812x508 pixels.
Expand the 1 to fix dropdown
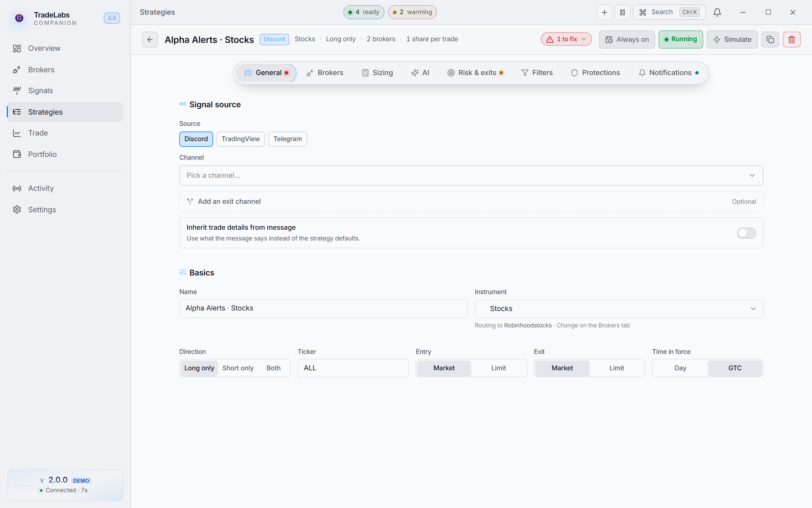pos(566,39)
